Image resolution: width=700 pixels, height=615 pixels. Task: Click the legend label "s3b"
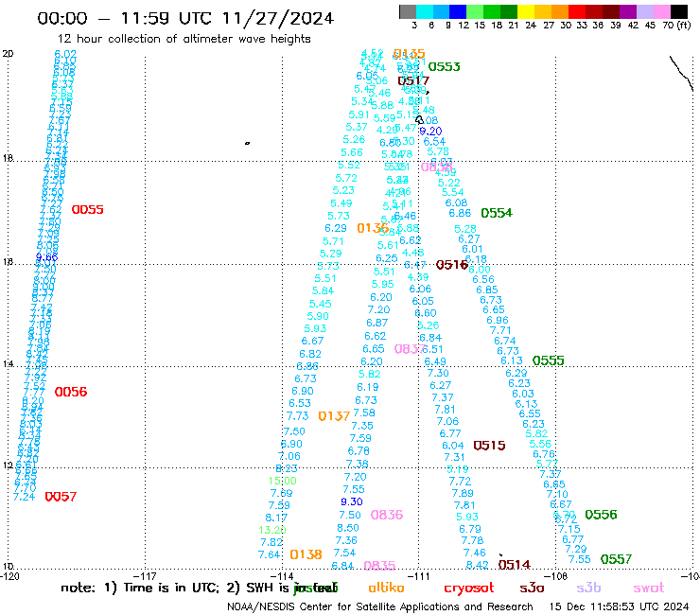(x=588, y=588)
